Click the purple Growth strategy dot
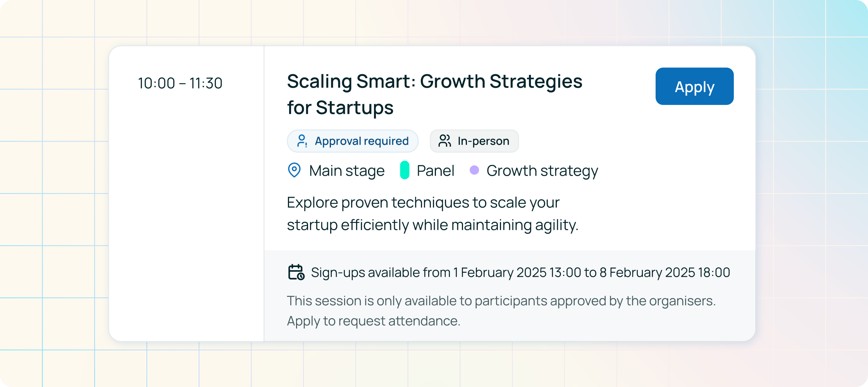This screenshot has height=387, width=868. tap(474, 170)
